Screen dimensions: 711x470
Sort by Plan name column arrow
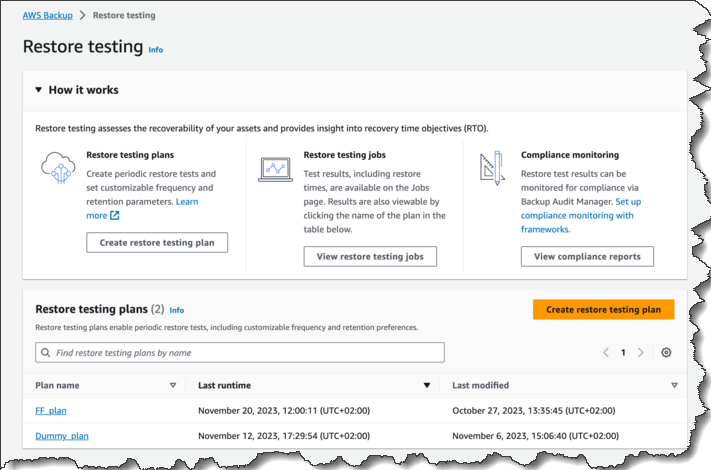coord(173,385)
